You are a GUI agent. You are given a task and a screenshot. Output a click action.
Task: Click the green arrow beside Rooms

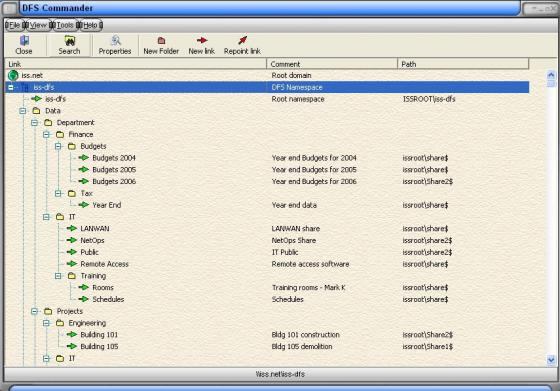(x=84, y=287)
